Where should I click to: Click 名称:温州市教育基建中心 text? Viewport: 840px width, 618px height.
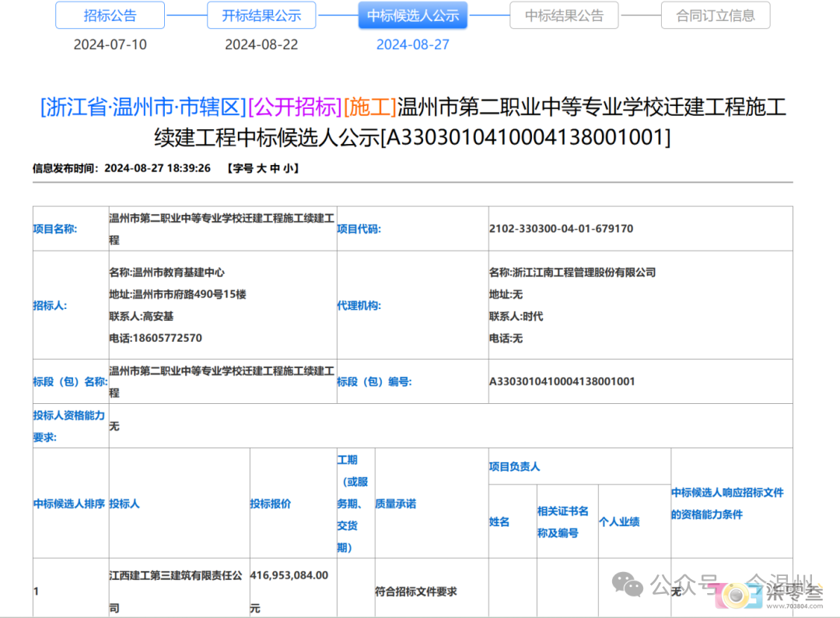[166, 272]
